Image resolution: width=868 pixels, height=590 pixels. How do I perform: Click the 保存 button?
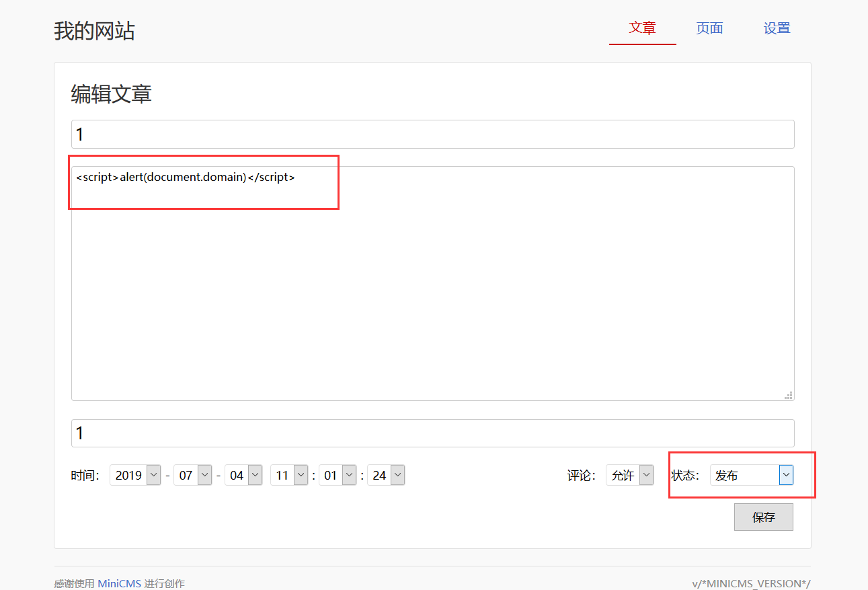click(764, 517)
